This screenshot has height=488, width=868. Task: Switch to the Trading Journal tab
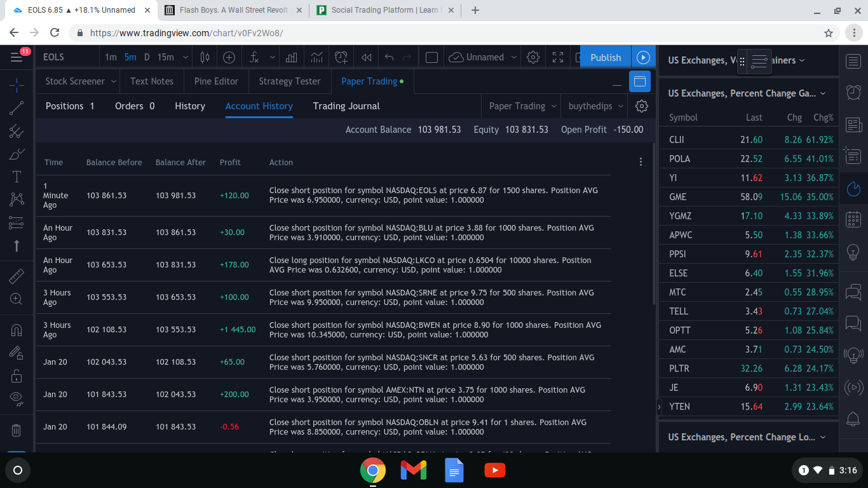[346, 106]
